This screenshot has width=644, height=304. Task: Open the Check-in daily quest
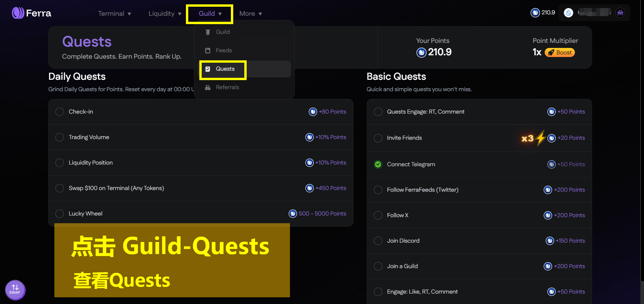click(x=201, y=112)
